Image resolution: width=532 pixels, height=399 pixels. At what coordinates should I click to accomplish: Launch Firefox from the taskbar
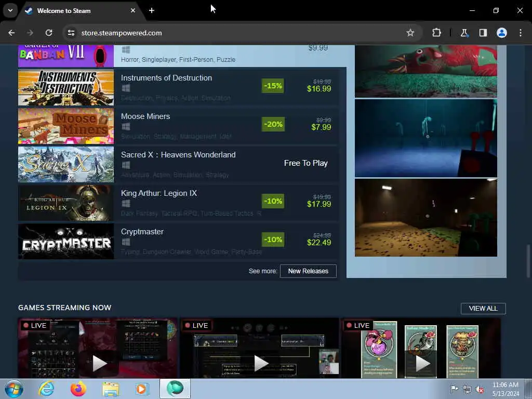[78, 389]
